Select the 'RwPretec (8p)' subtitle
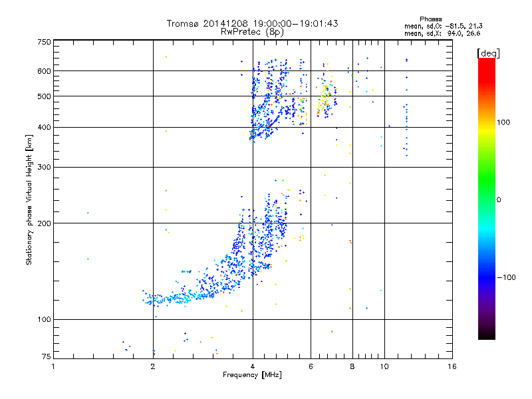532x399 pixels. pos(252,32)
